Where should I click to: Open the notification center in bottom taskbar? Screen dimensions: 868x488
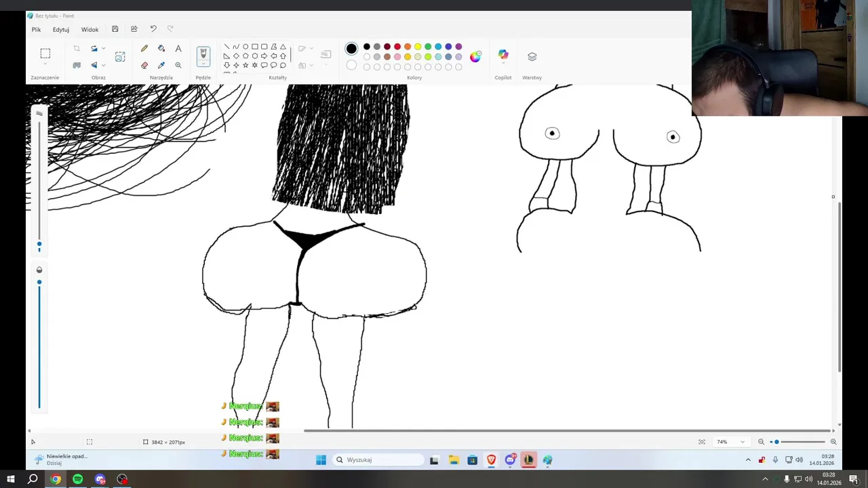pyautogui.click(x=854, y=479)
